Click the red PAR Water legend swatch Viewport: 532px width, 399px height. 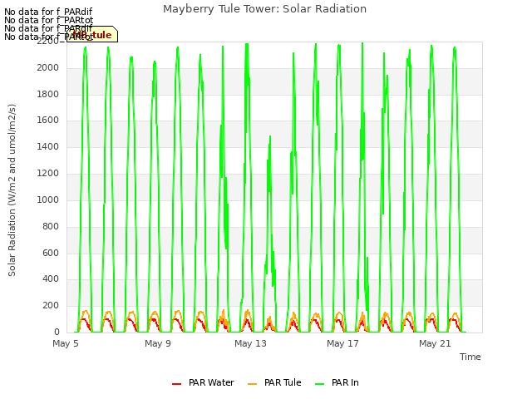click(177, 384)
